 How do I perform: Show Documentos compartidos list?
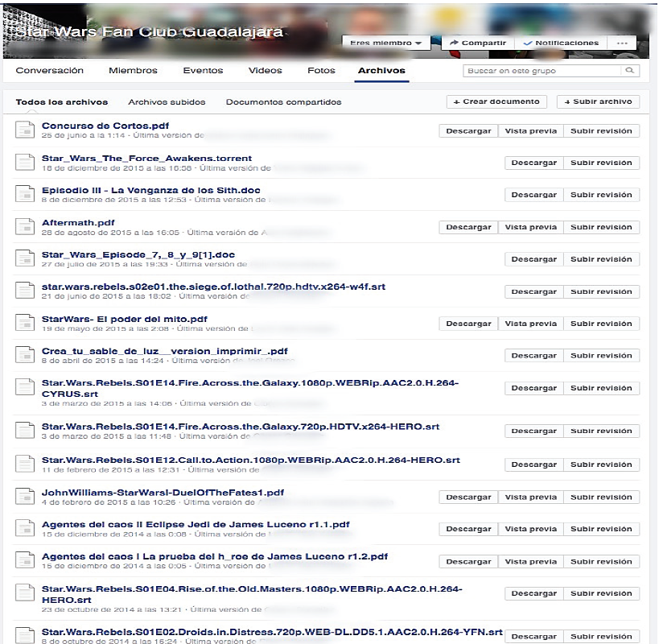(x=283, y=102)
